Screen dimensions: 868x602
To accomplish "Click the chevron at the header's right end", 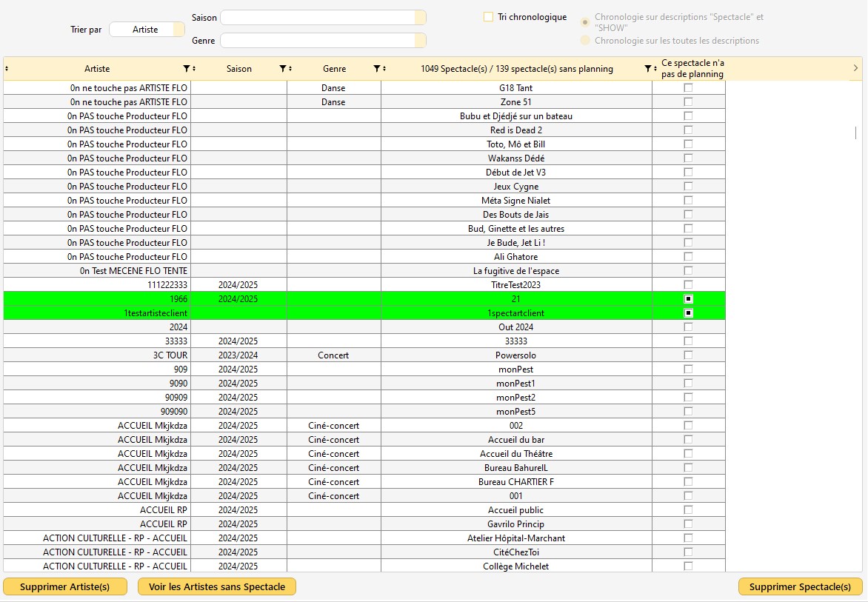I will (x=855, y=68).
